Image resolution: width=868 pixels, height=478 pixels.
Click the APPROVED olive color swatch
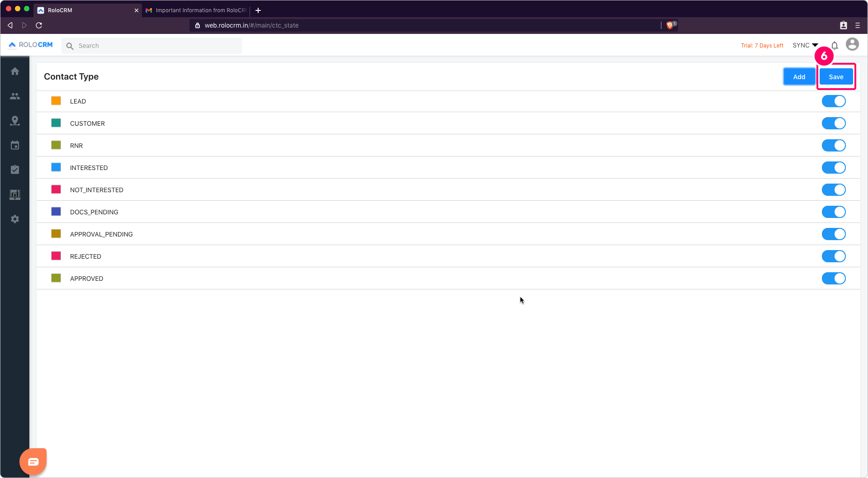coord(56,278)
